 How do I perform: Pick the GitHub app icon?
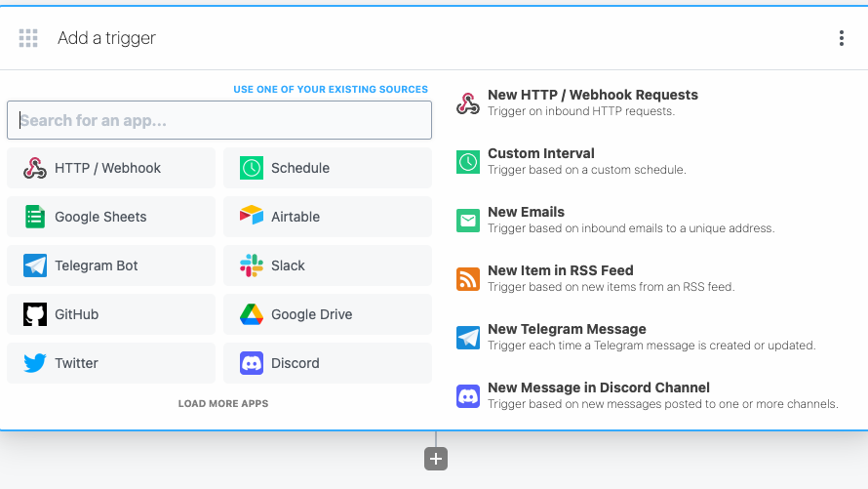tap(35, 314)
